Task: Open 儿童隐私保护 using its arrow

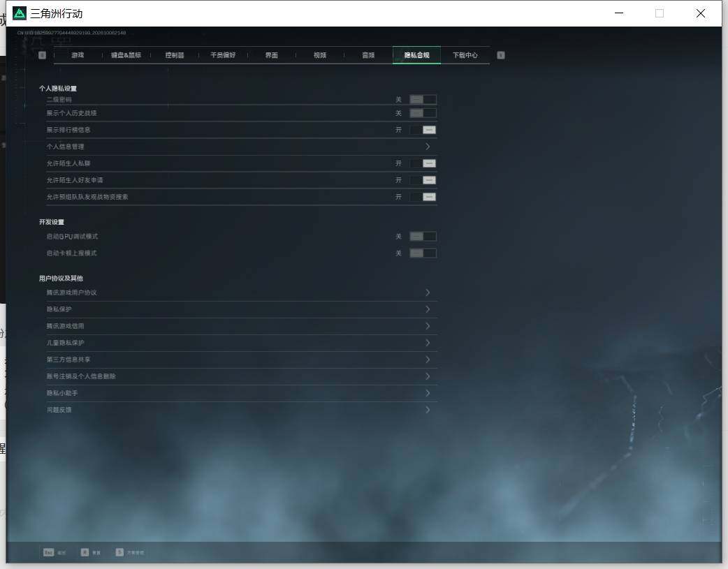Action: tap(428, 343)
